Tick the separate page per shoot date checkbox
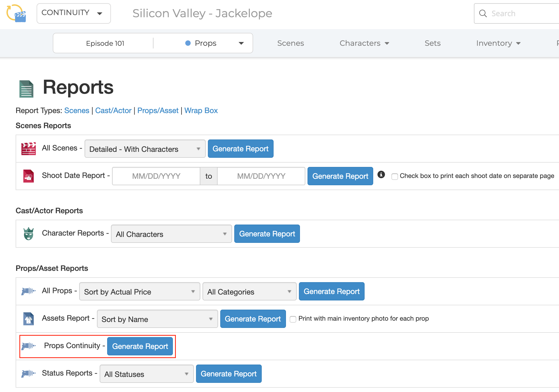 395,177
